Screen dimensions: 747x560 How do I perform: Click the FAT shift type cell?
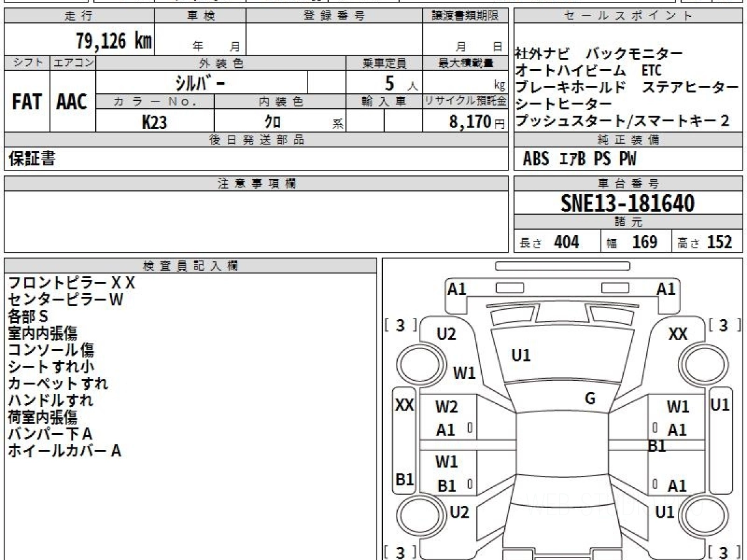tap(27, 102)
